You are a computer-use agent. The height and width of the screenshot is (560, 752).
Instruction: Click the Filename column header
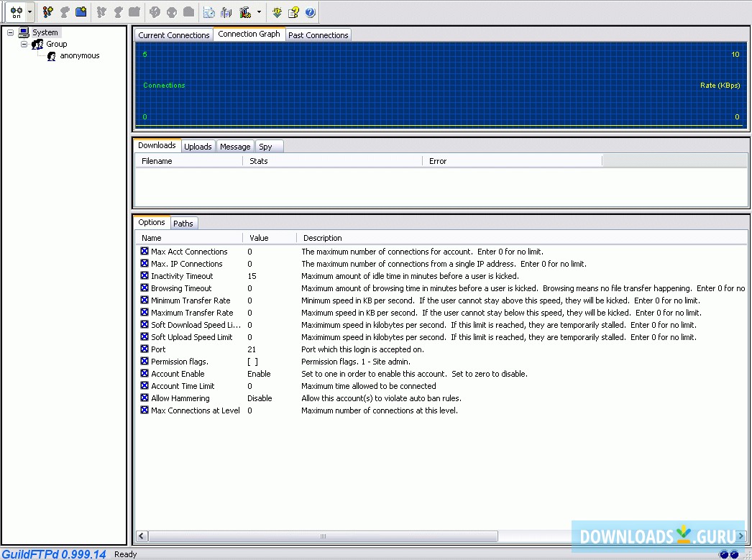[157, 162]
